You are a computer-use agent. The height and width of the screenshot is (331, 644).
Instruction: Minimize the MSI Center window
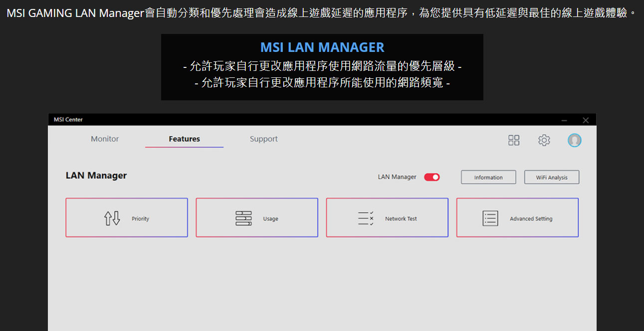pyautogui.click(x=564, y=120)
